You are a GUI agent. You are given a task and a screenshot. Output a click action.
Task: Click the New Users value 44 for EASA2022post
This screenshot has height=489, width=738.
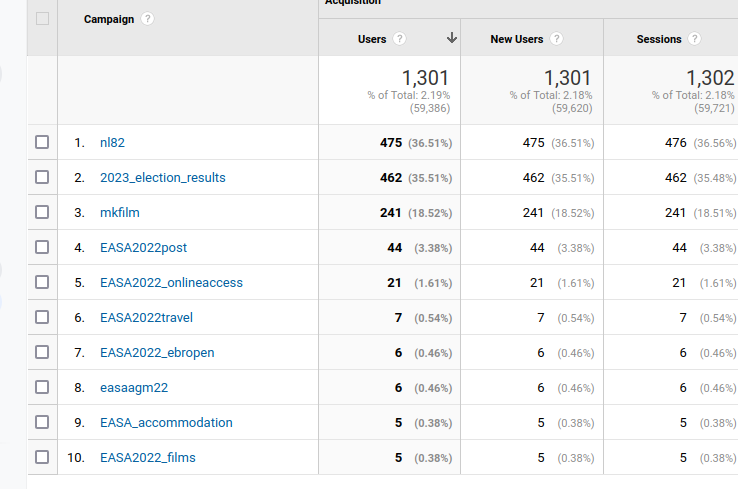537,248
